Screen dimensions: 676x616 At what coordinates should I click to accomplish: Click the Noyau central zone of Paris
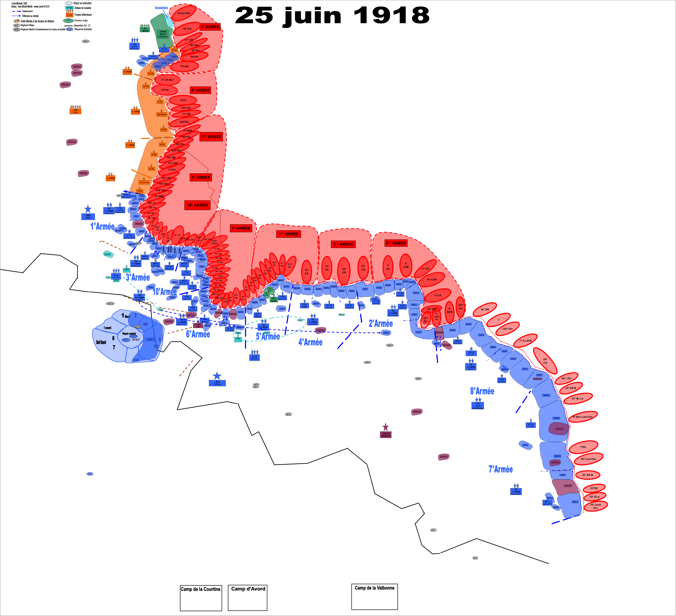click(x=129, y=333)
